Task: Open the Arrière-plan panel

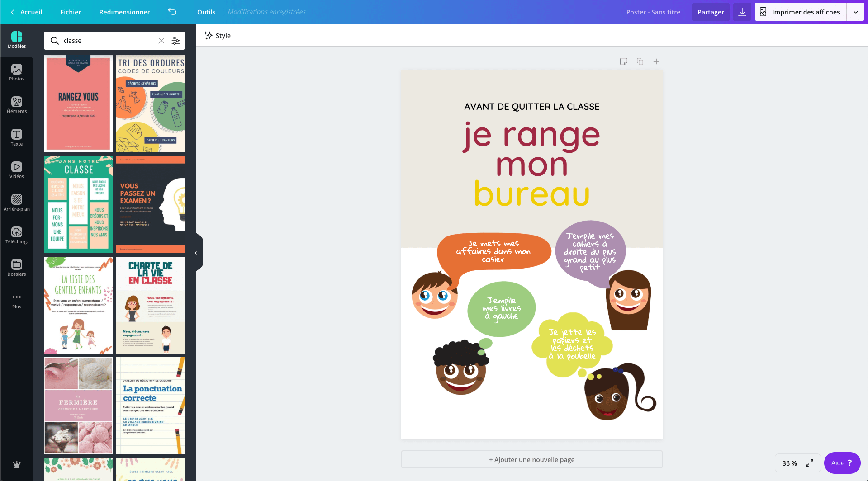Action: coord(17,203)
